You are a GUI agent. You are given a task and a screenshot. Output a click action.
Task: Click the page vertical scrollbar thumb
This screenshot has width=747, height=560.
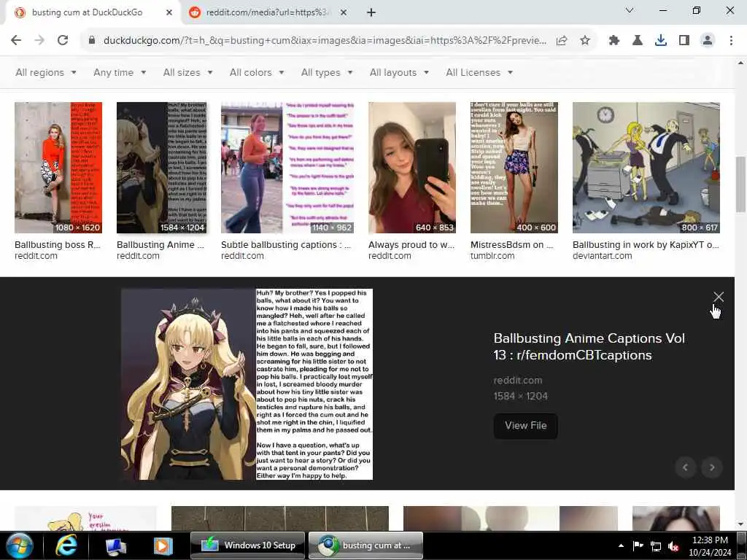pyautogui.click(x=741, y=184)
